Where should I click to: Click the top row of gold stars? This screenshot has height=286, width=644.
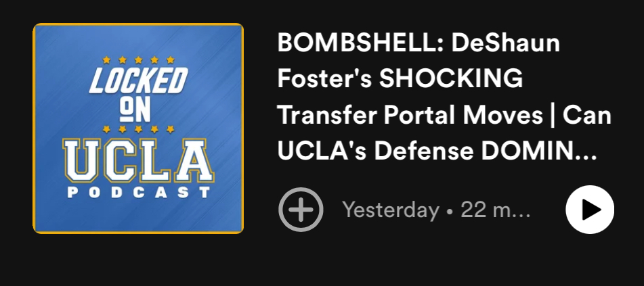(x=138, y=59)
